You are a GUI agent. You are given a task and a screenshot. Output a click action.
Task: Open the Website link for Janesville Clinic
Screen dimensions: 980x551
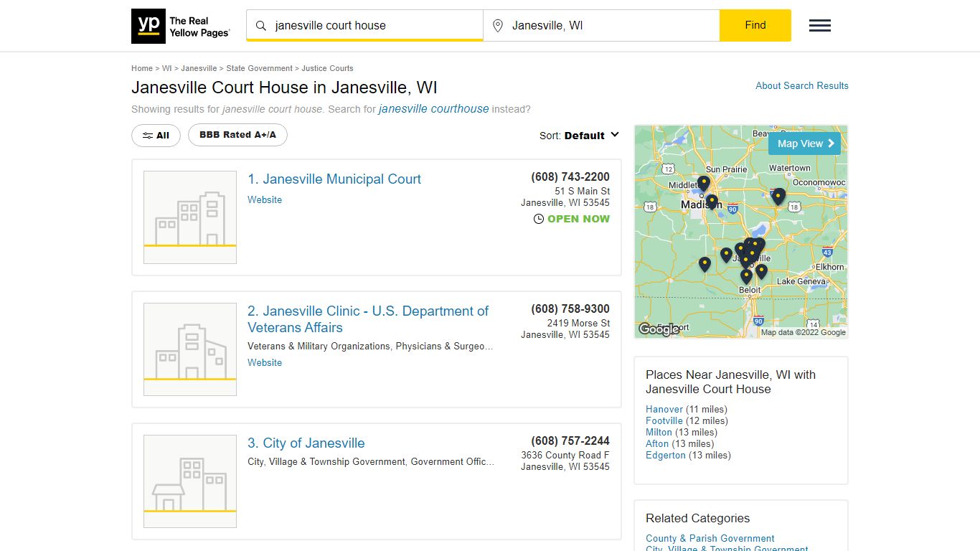tap(265, 362)
